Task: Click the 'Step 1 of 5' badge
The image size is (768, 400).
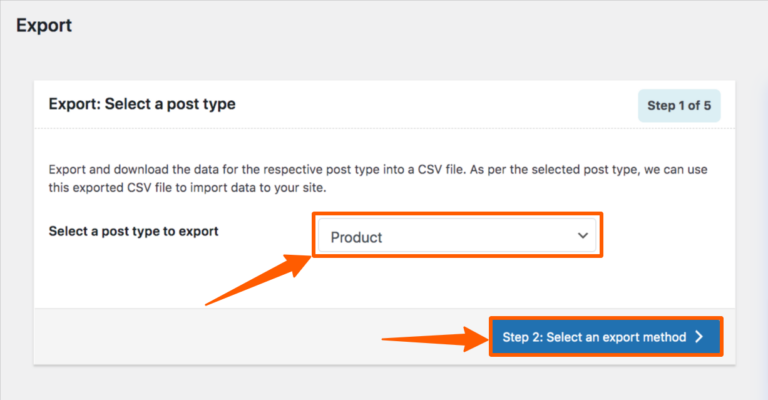Action: pyautogui.click(x=679, y=105)
